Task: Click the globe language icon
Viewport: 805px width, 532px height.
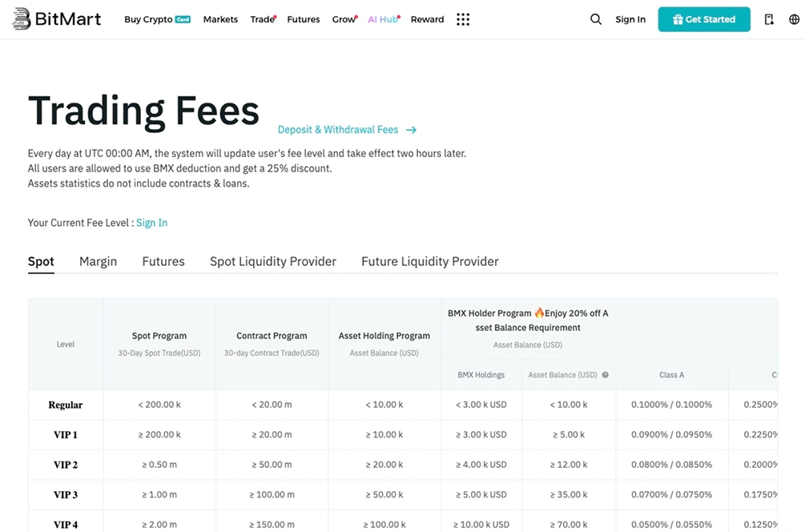Action: [x=796, y=18]
